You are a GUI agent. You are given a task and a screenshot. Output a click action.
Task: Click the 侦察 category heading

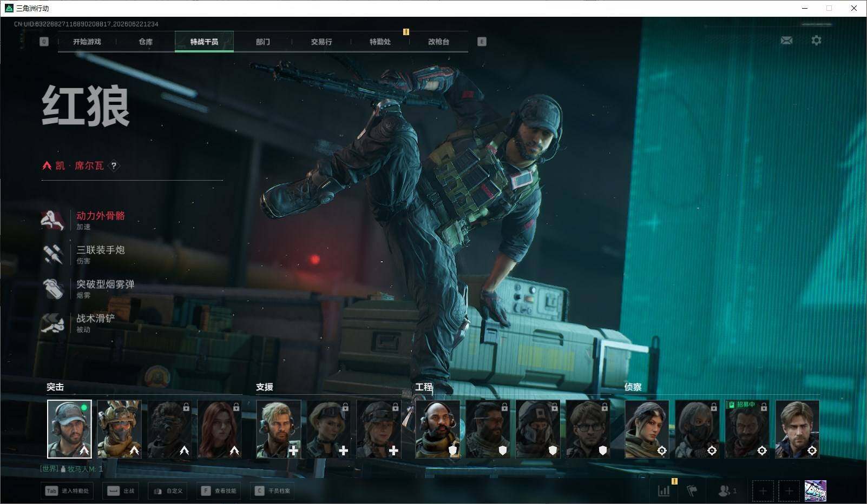pyautogui.click(x=633, y=387)
